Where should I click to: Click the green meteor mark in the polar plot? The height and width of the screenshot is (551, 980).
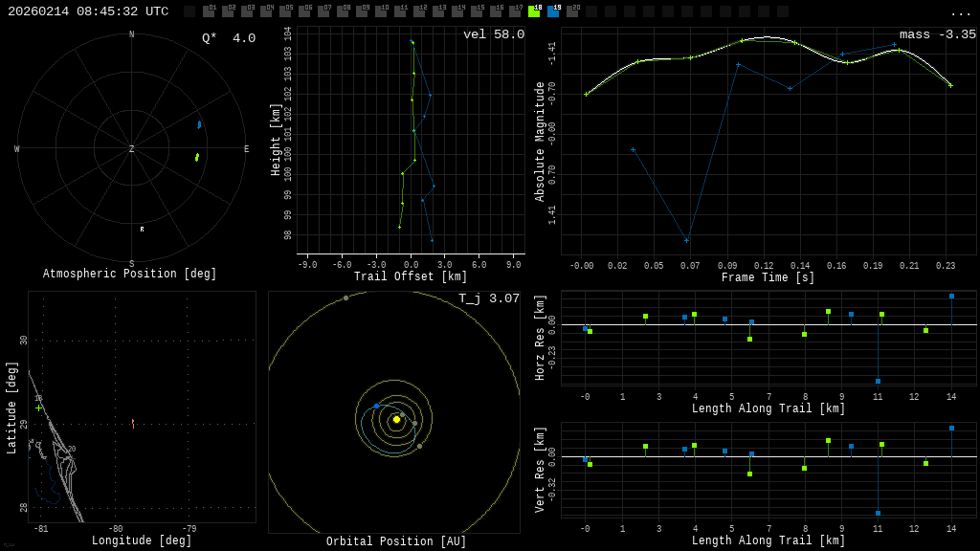coord(197,157)
